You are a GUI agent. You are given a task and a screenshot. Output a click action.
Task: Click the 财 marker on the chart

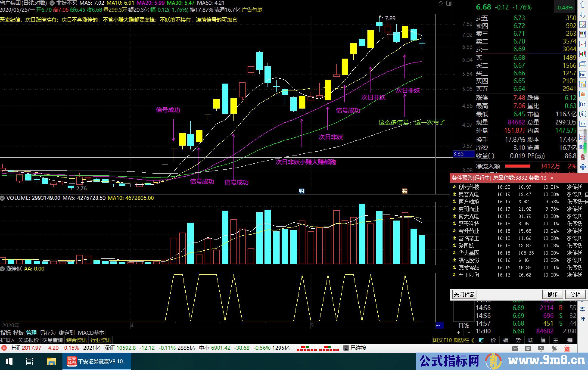302,191
